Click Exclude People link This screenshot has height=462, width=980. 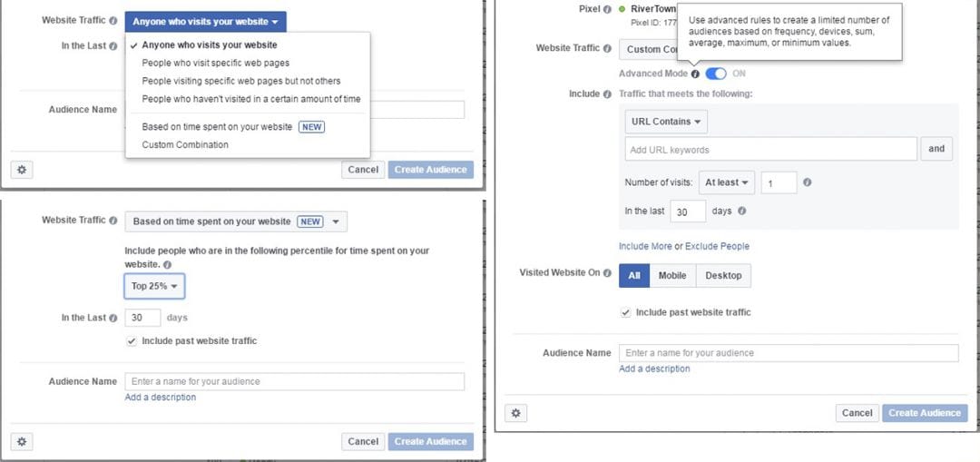(x=718, y=246)
